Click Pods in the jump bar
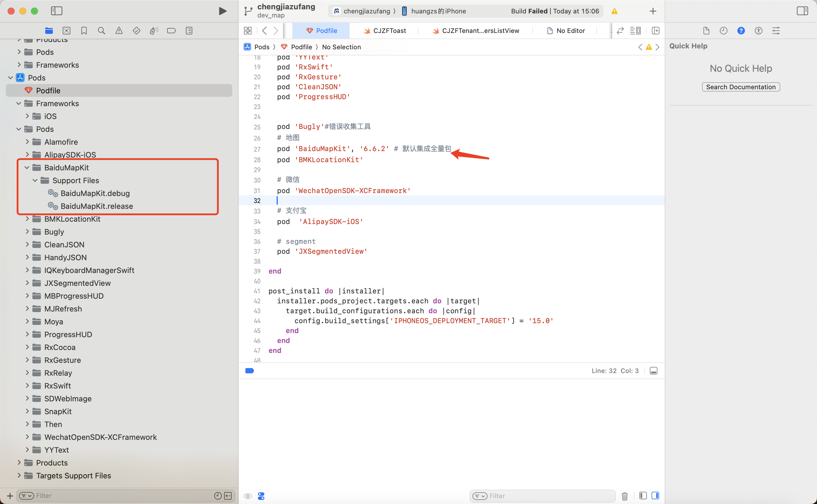The image size is (817, 504). click(x=262, y=47)
